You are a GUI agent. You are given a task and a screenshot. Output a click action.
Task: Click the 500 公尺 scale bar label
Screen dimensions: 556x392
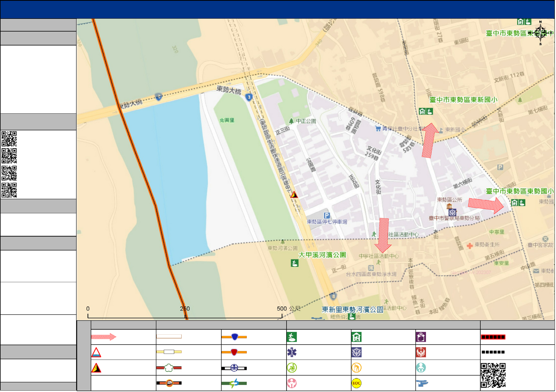(289, 309)
